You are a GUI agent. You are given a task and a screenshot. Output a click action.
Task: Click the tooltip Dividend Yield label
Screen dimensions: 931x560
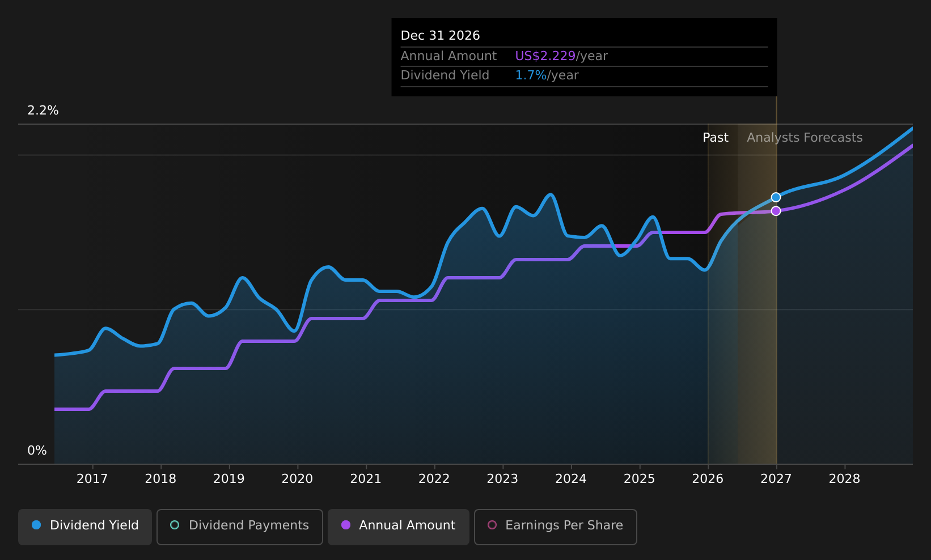[445, 75]
